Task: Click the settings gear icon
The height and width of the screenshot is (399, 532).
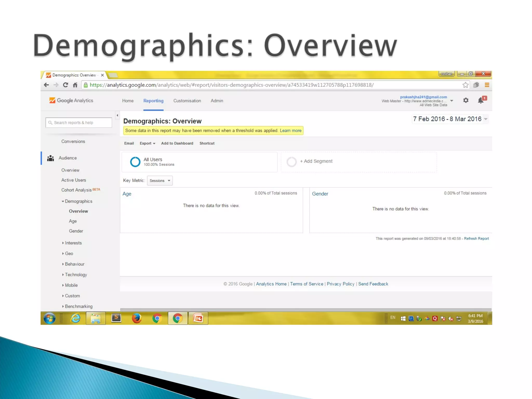Action: tap(465, 100)
